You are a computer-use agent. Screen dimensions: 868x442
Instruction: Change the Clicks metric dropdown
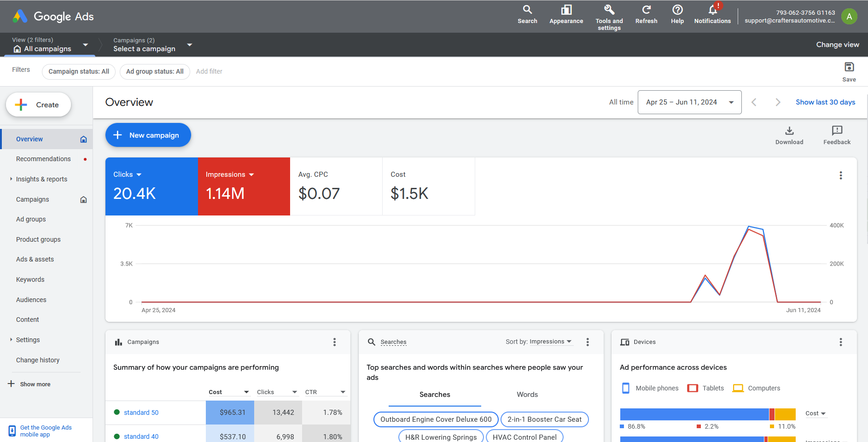point(128,174)
